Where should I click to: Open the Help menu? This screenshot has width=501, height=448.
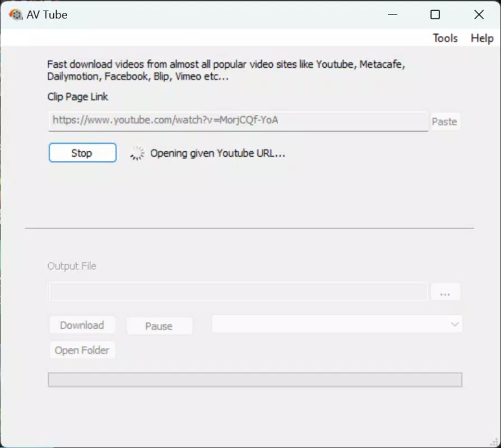(482, 38)
